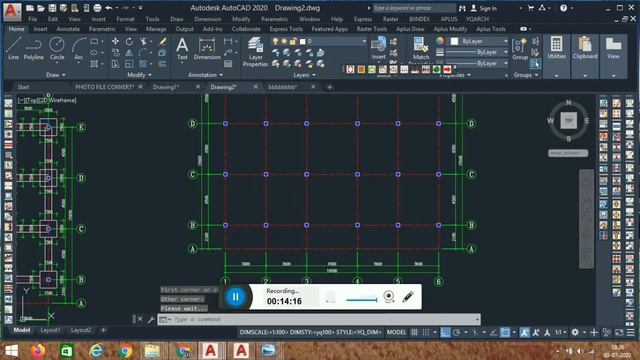The width and height of the screenshot is (640, 360).
Task: Click the object color wheel swatch
Action: point(440,41)
